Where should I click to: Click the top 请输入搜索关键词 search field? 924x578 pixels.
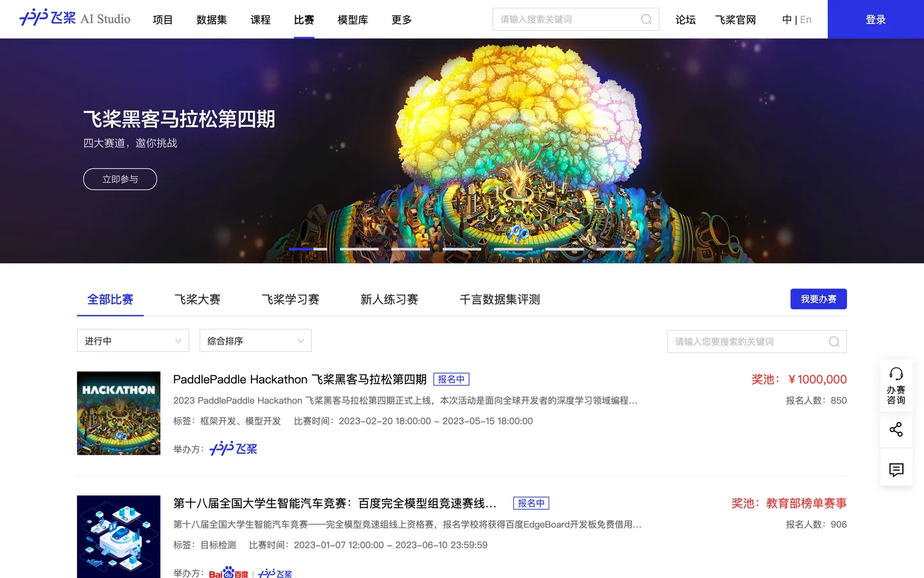tap(576, 19)
